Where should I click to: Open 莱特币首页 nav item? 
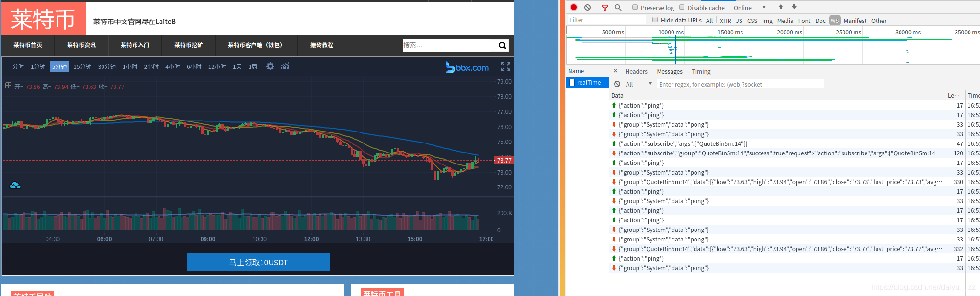(28, 45)
